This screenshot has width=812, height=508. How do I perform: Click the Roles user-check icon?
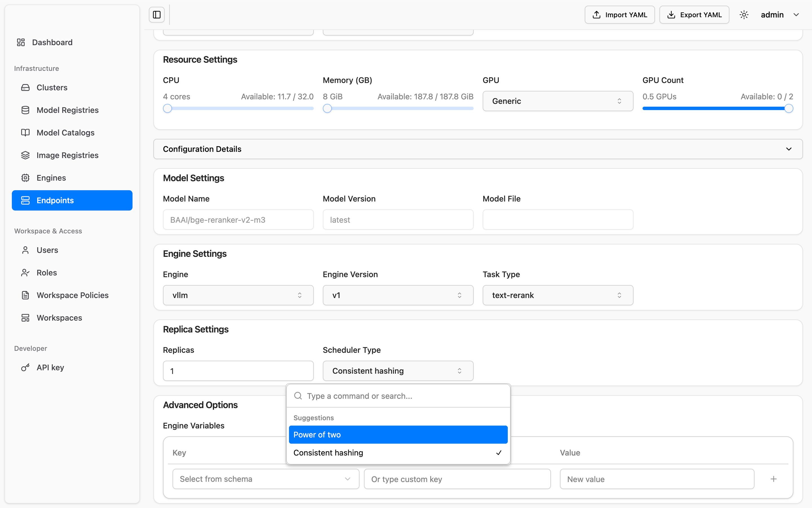point(25,272)
